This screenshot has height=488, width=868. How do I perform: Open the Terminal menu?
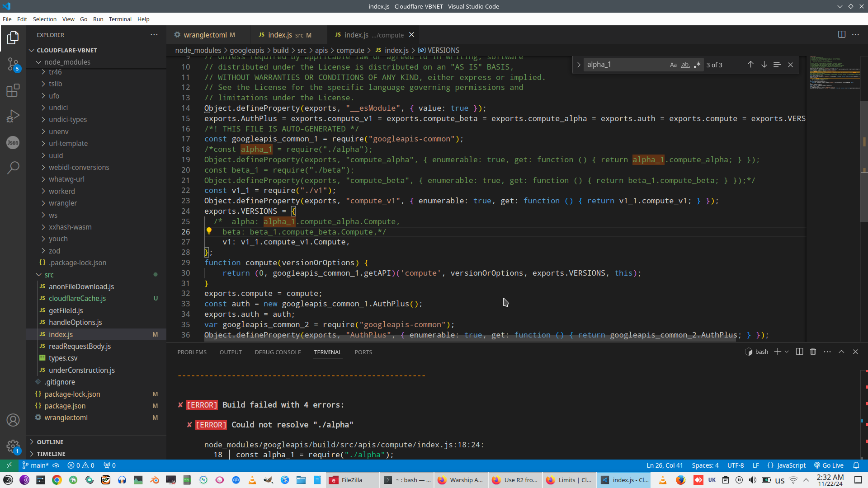120,19
